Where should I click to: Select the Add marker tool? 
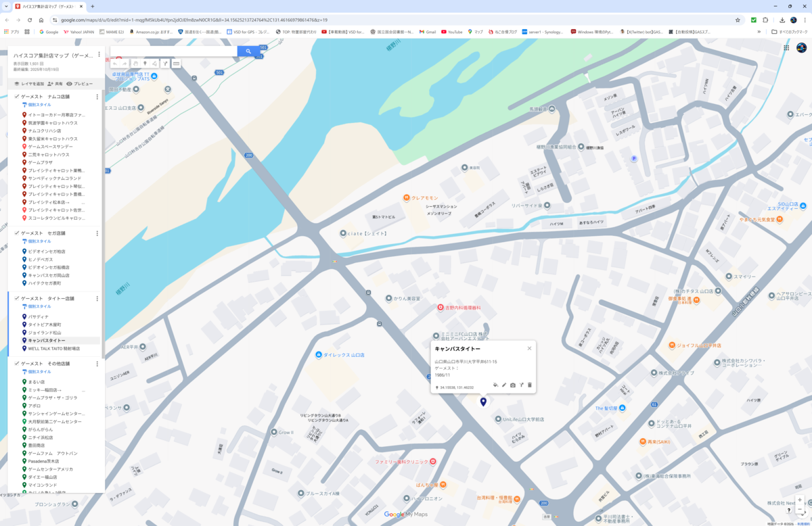(x=145, y=64)
